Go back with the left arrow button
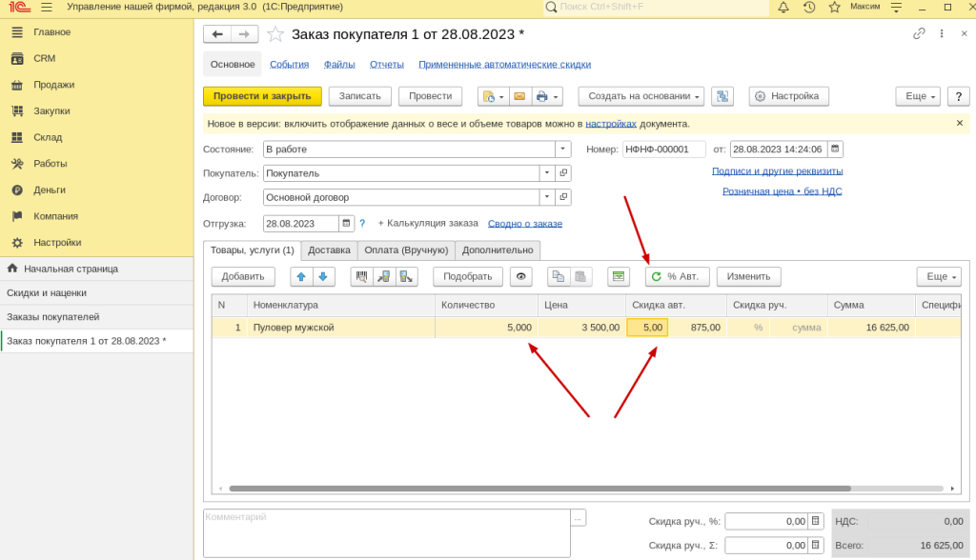 217,34
